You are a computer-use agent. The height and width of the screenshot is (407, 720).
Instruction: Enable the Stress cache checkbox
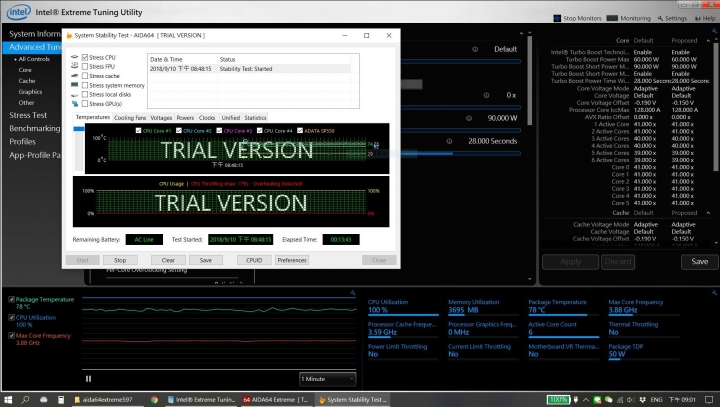[85, 76]
